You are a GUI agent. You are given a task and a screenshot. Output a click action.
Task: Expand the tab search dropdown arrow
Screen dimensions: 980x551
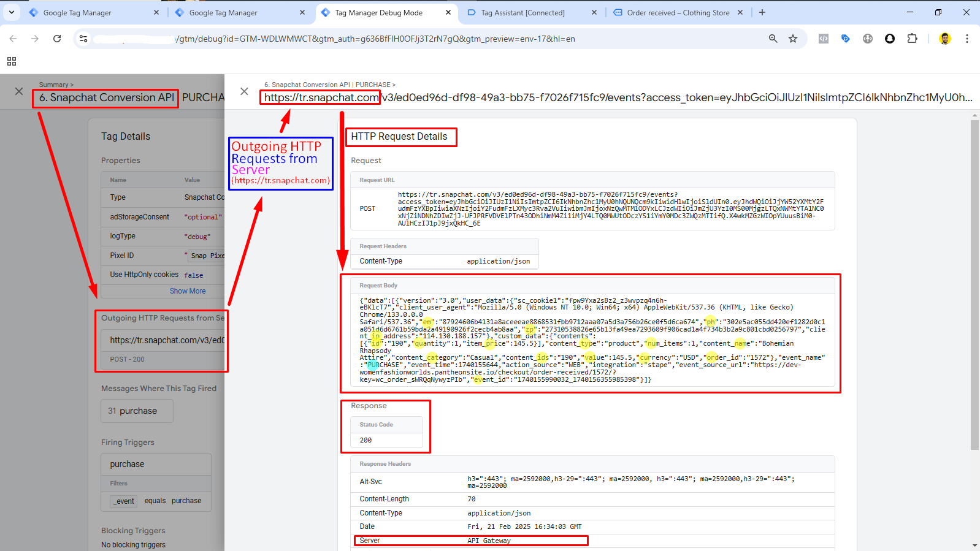(x=11, y=12)
